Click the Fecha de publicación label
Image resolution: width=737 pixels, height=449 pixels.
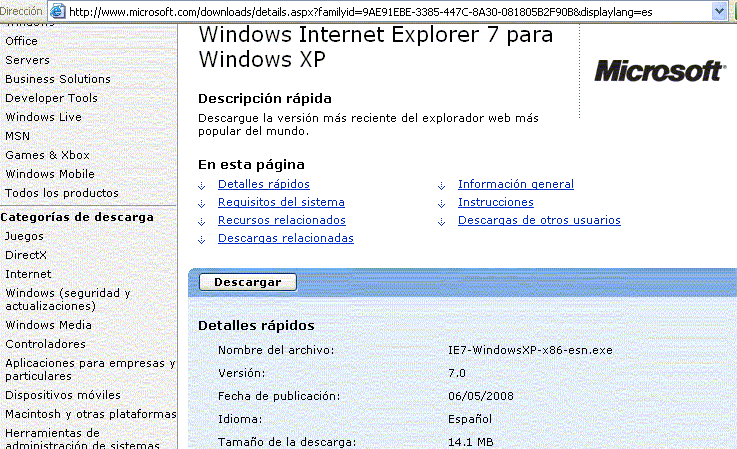[x=279, y=396]
